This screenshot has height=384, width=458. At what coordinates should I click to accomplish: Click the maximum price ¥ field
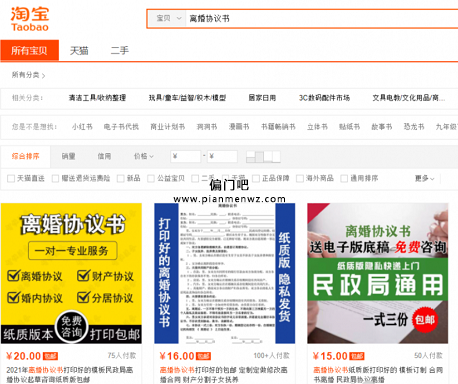(x=222, y=156)
